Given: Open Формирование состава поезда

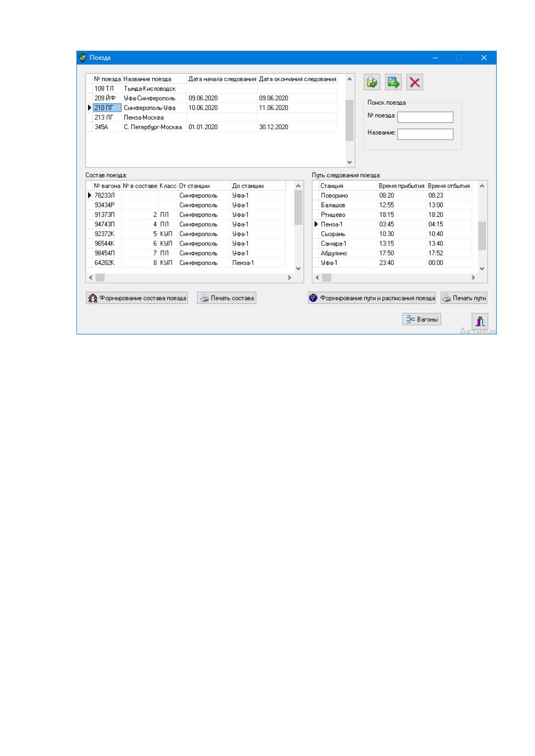Looking at the screenshot, I should 137,298.
